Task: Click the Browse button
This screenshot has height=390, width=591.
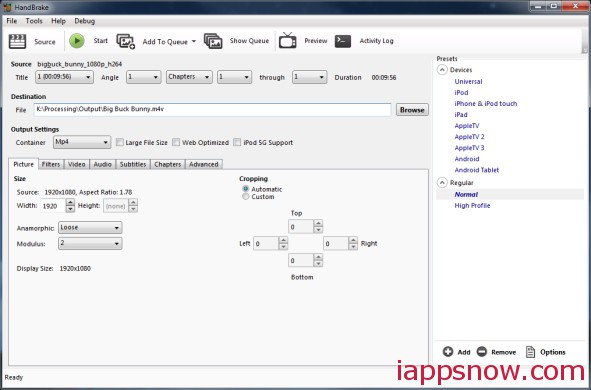Action: pyautogui.click(x=412, y=110)
